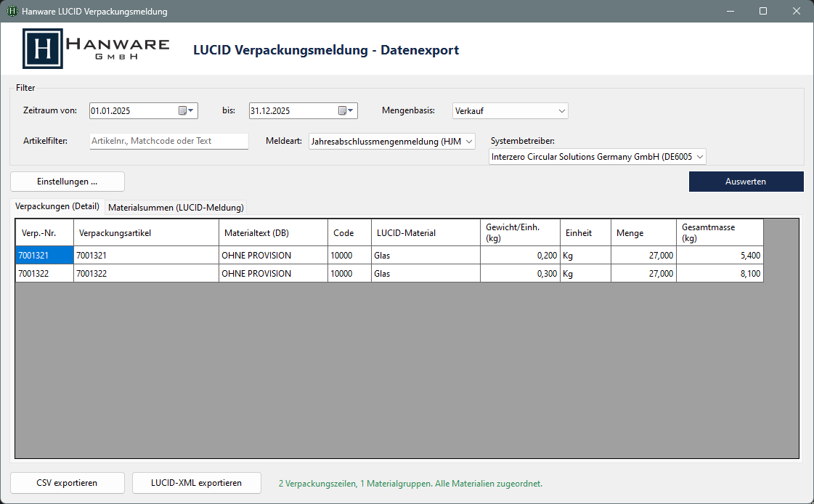Click Verpackungsartikel column header
This screenshot has height=504, width=814.
coord(147,232)
